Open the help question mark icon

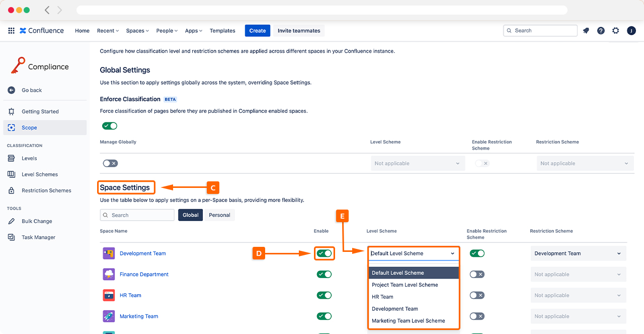click(601, 31)
